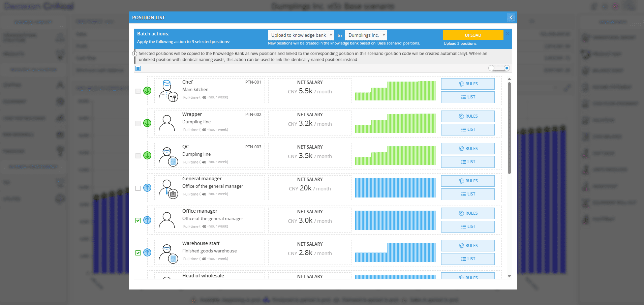Click the QC position avatar icon
644x305 pixels.
(x=168, y=156)
